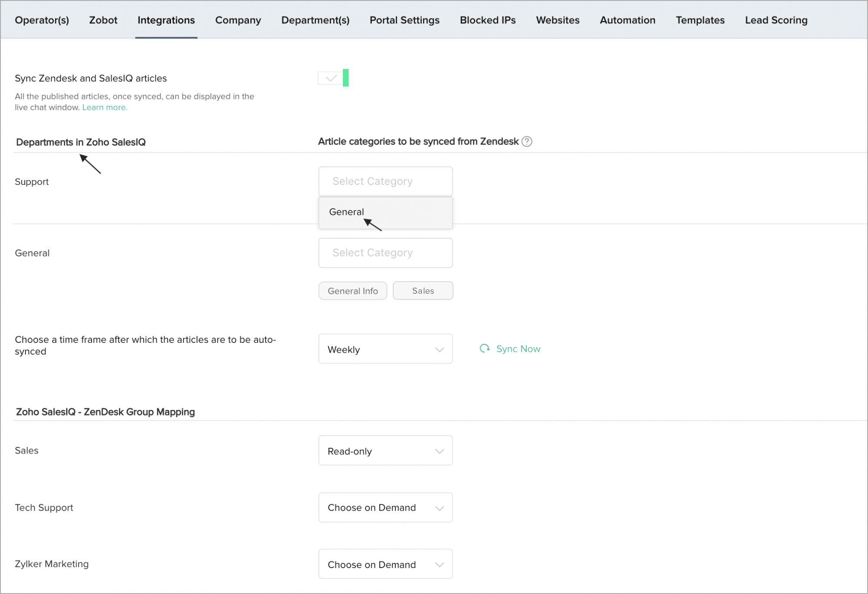Click the Departments in Zoho SalesIQ heading
Viewport: 868px width, 594px height.
81,142
